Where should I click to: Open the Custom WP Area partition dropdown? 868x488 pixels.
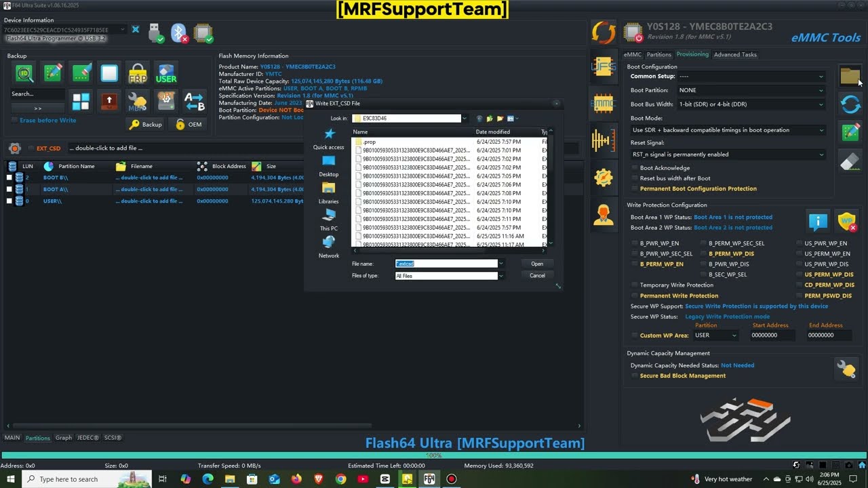point(716,335)
